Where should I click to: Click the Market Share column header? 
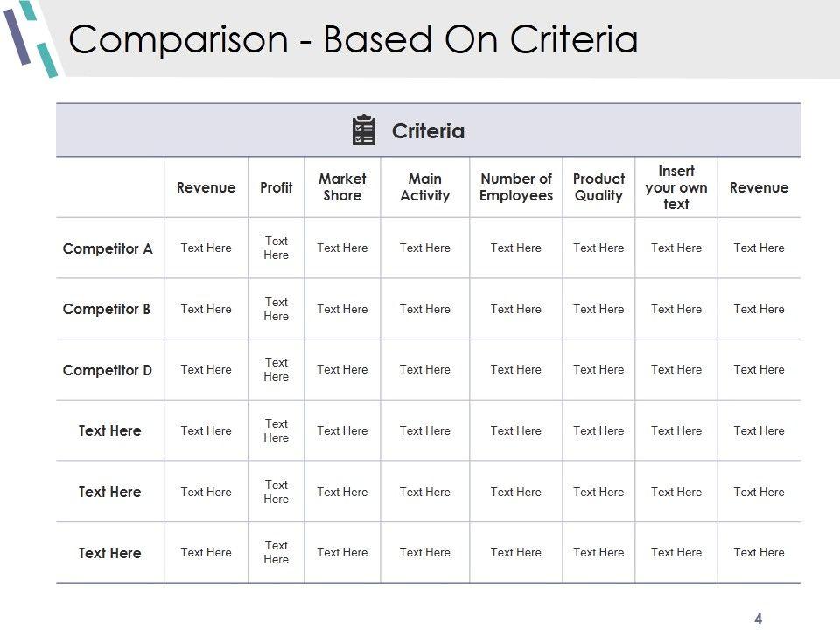pos(342,187)
